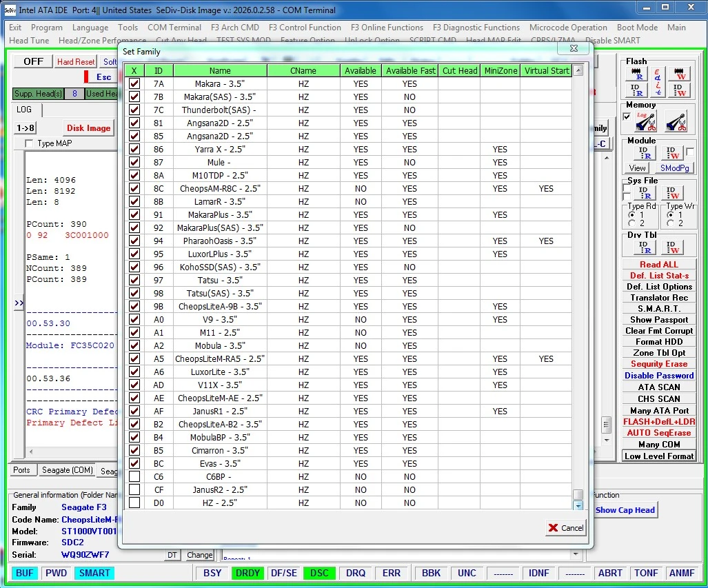This screenshot has width=708, height=588.
Task: Click the MiniZone column header
Action: coord(500,70)
